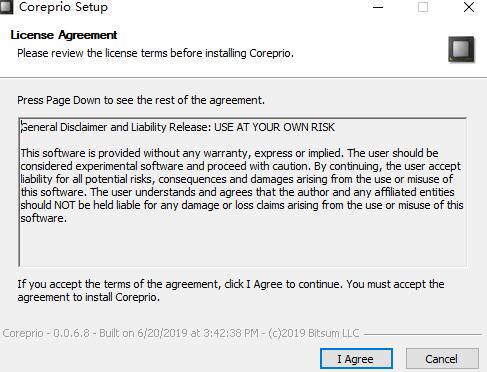487x372 pixels.
Task: Click the I Agree button
Action: point(356,359)
